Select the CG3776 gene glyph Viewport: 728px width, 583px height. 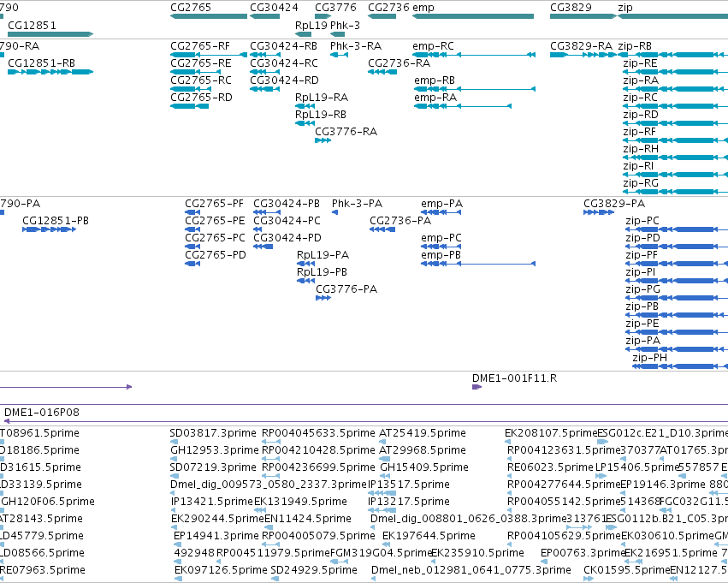323,16
